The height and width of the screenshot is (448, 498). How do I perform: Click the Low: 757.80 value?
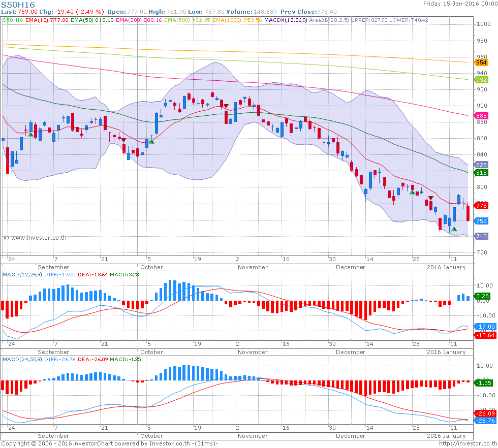[206, 12]
